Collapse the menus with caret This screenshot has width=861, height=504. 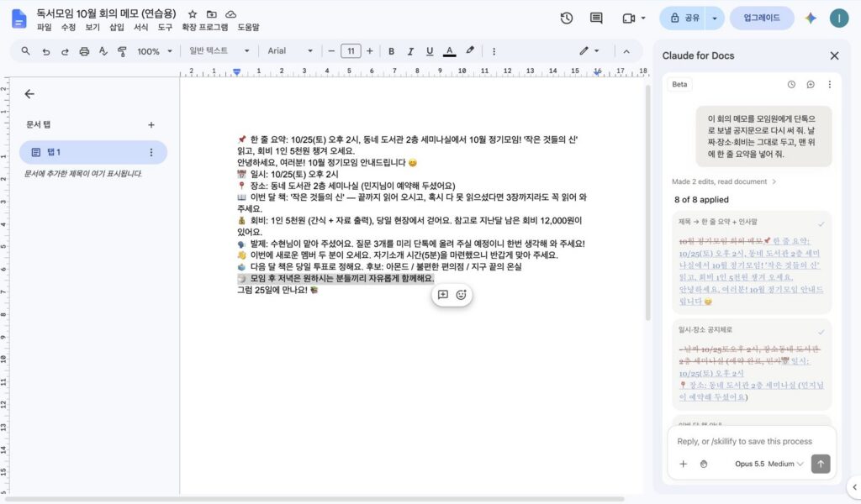point(626,51)
